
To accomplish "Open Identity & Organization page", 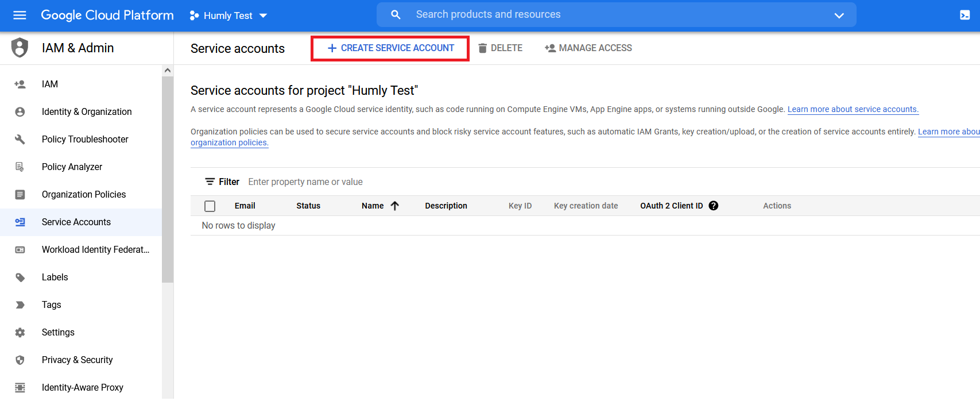I will click(x=81, y=112).
